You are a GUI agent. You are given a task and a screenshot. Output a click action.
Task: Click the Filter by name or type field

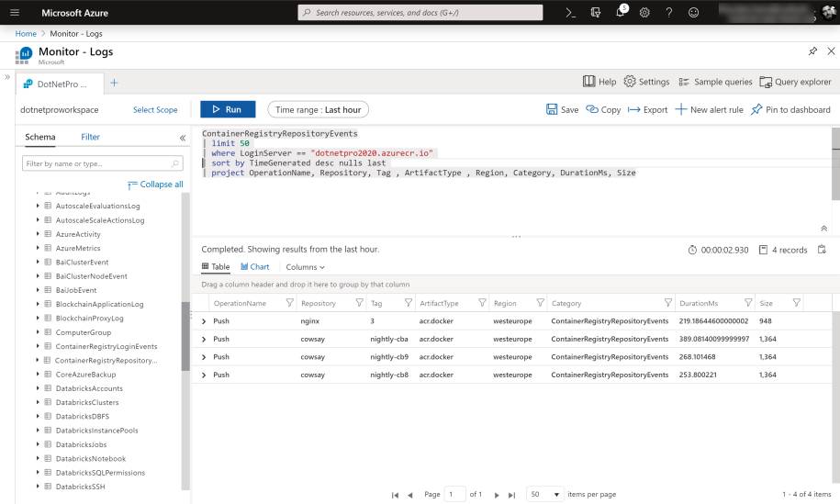coord(102,163)
